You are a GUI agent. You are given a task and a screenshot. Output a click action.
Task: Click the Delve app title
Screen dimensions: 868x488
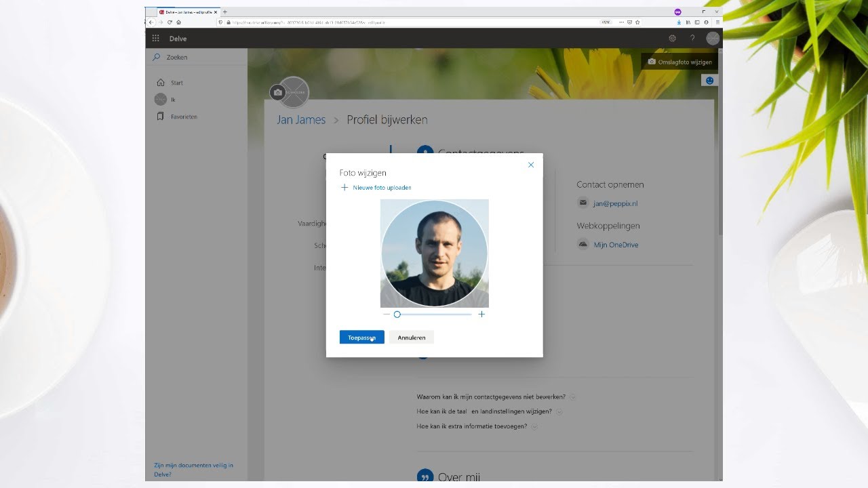(178, 39)
